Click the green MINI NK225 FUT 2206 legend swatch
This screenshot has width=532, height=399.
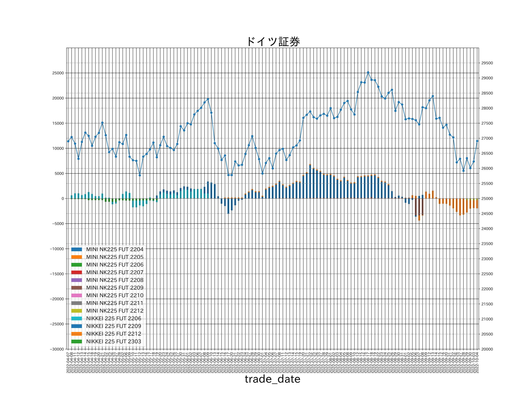coord(76,265)
